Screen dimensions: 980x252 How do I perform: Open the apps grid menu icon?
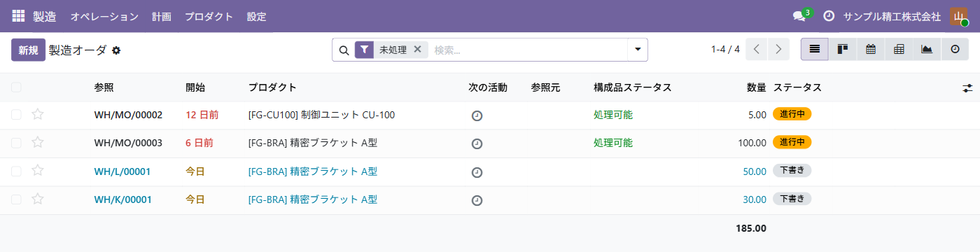[18, 16]
